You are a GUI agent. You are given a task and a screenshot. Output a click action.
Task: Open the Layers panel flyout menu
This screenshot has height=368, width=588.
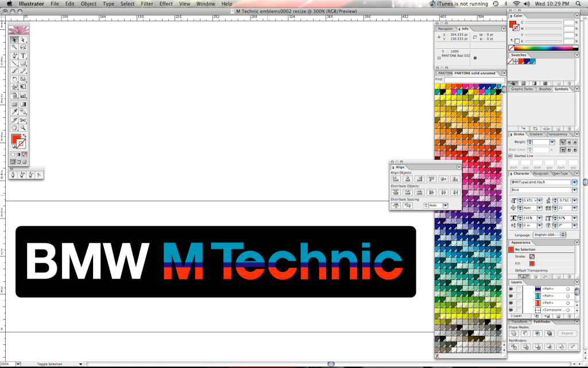577,282
